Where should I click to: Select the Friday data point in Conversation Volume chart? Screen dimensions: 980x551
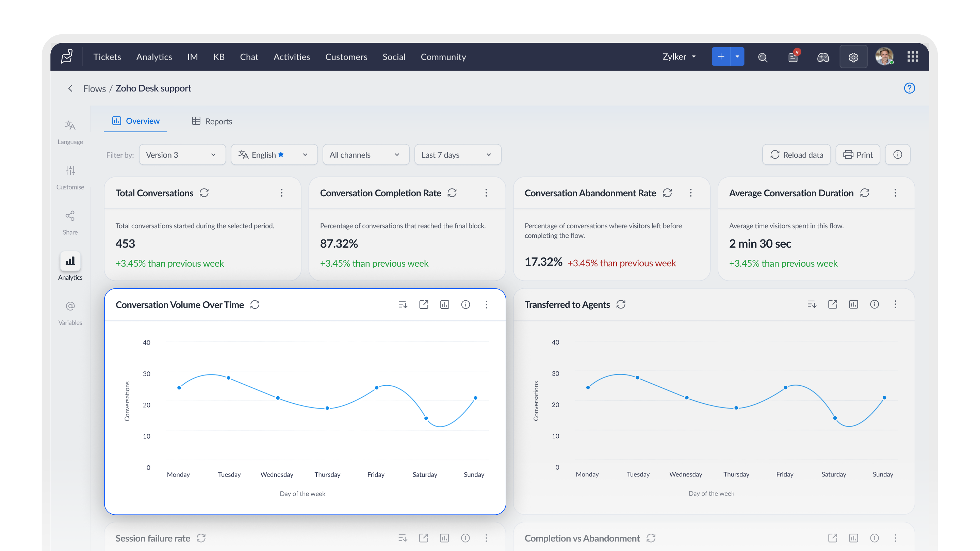[376, 388]
